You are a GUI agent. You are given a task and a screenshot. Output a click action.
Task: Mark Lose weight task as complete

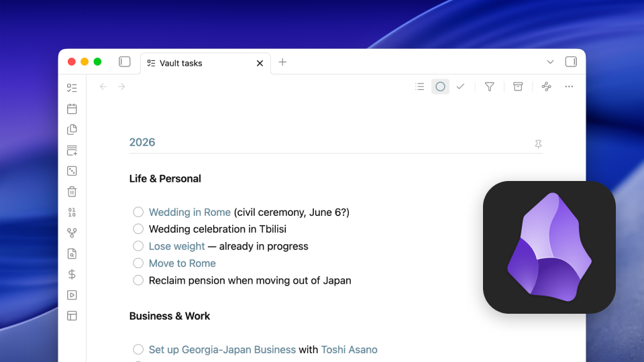(x=138, y=246)
